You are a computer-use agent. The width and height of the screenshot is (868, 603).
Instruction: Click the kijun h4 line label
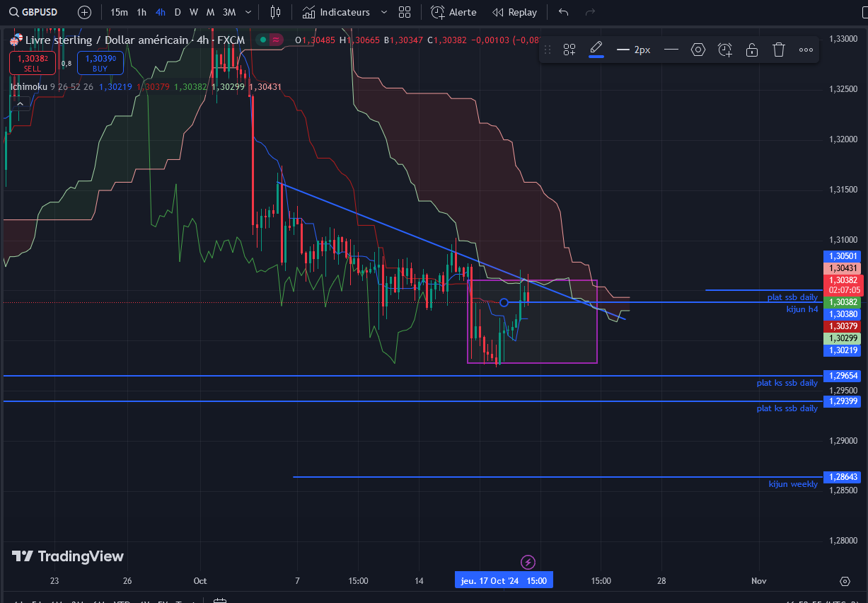802,309
